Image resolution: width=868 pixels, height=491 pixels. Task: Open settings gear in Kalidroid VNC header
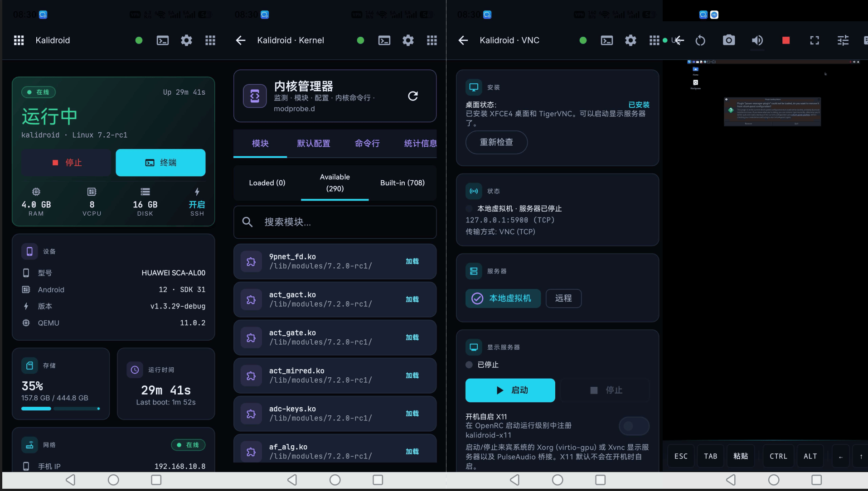click(x=630, y=40)
